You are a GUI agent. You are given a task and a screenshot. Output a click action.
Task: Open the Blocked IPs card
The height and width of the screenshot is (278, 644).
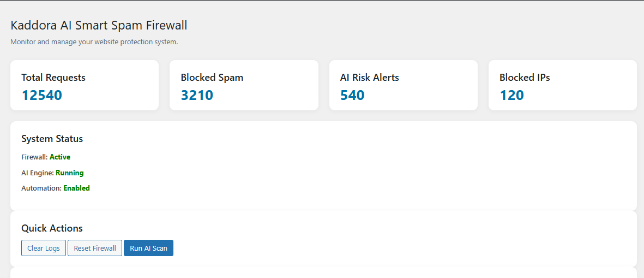563,85
